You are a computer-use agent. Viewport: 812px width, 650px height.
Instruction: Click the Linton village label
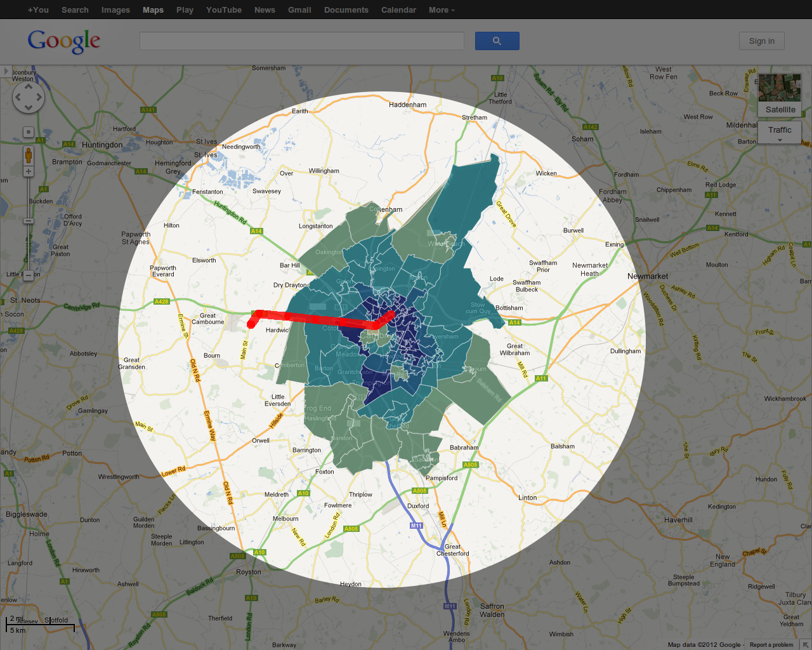pyautogui.click(x=528, y=498)
